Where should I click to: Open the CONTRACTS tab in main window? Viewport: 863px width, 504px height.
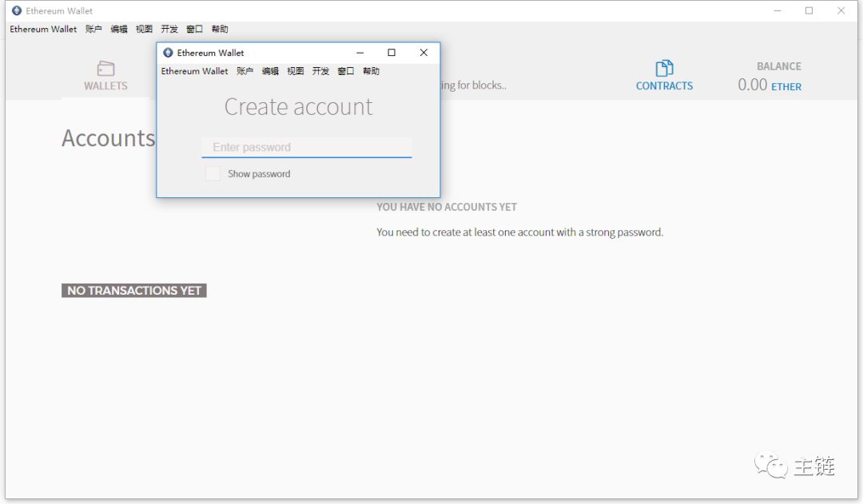664,75
